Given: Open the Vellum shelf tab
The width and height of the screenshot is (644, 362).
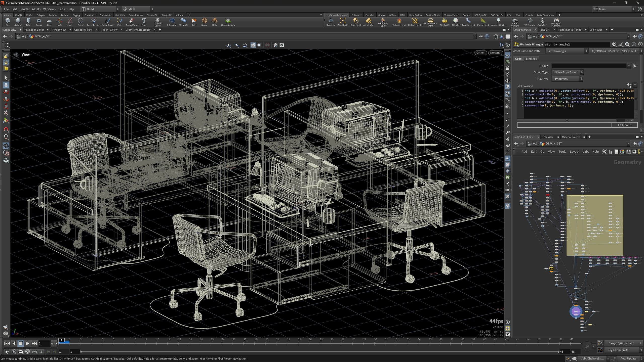Looking at the screenshot, I should click(x=392, y=15).
